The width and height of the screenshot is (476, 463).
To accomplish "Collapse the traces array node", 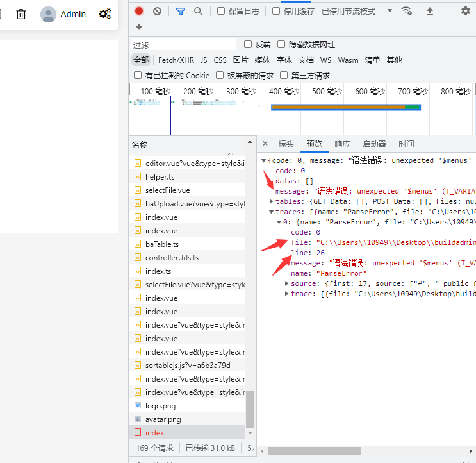I will (271, 212).
